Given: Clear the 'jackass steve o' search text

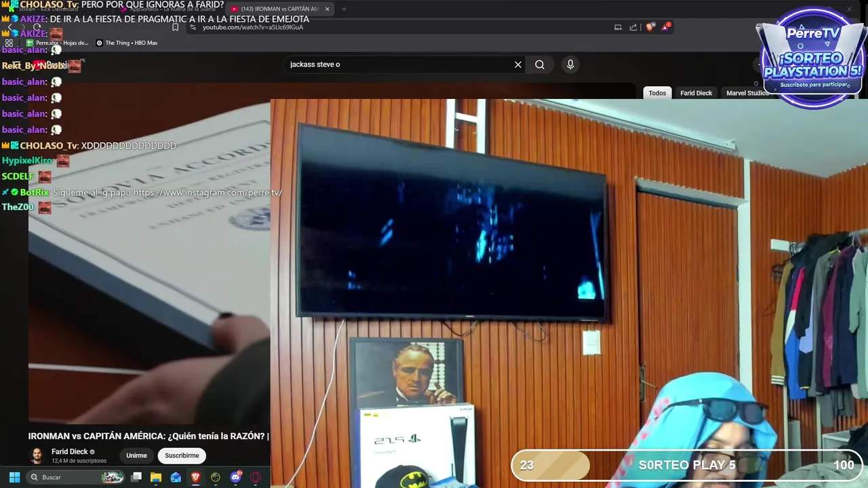Looking at the screenshot, I should pyautogui.click(x=518, y=64).
